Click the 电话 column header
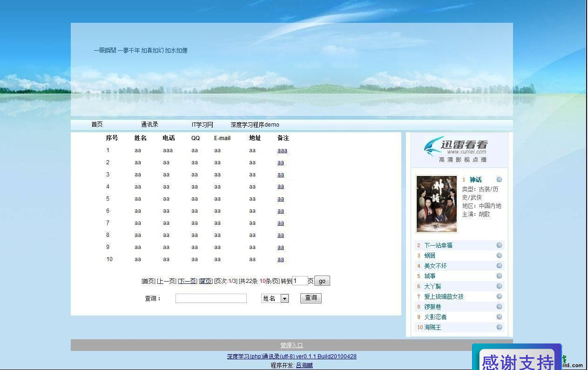 (x=169, y=138)
